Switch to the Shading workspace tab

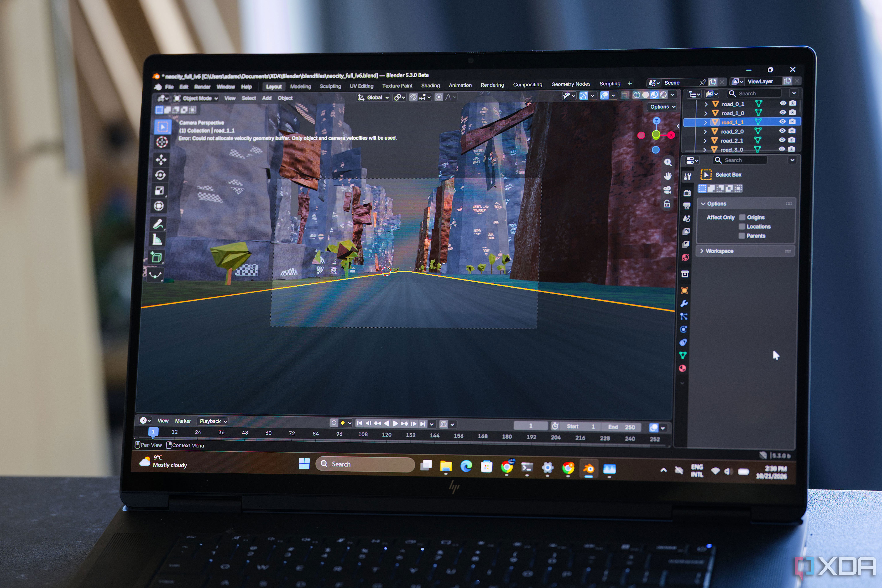click(430, 86)
